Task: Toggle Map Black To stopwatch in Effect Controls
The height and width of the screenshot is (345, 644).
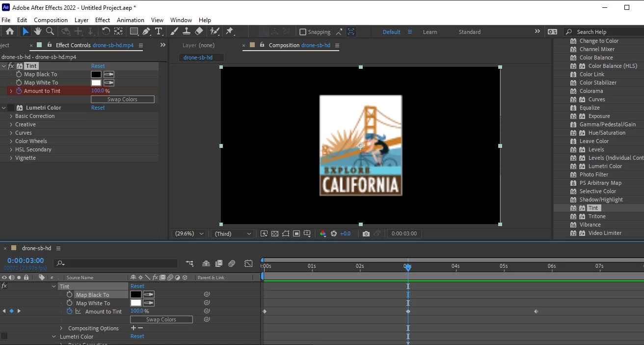Action: click(x=19, y=74)
